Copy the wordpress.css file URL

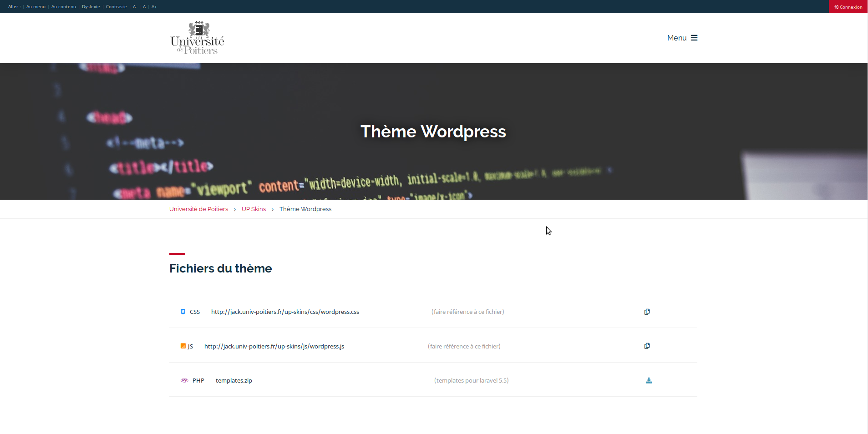pyautogui.click(x=647, y=312)
